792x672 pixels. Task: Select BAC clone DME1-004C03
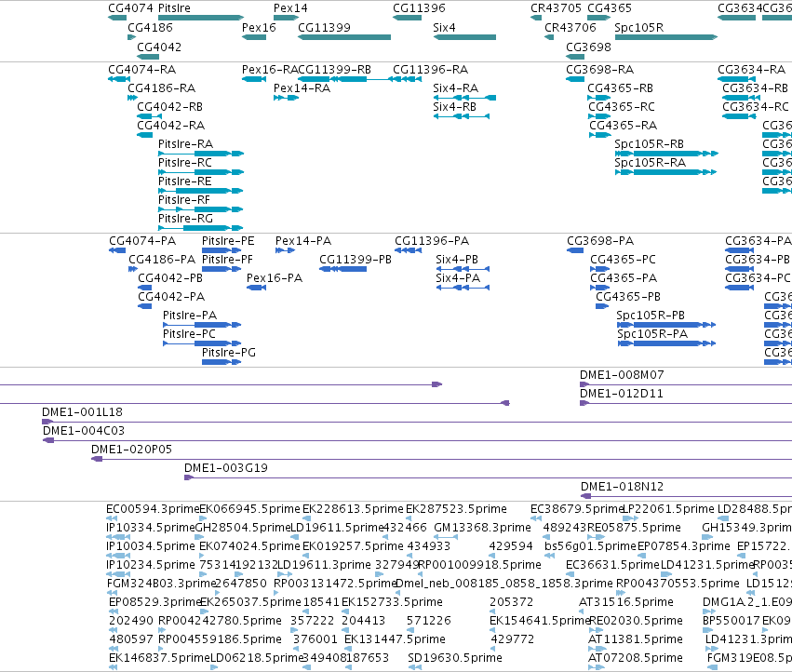coord(84,431)
